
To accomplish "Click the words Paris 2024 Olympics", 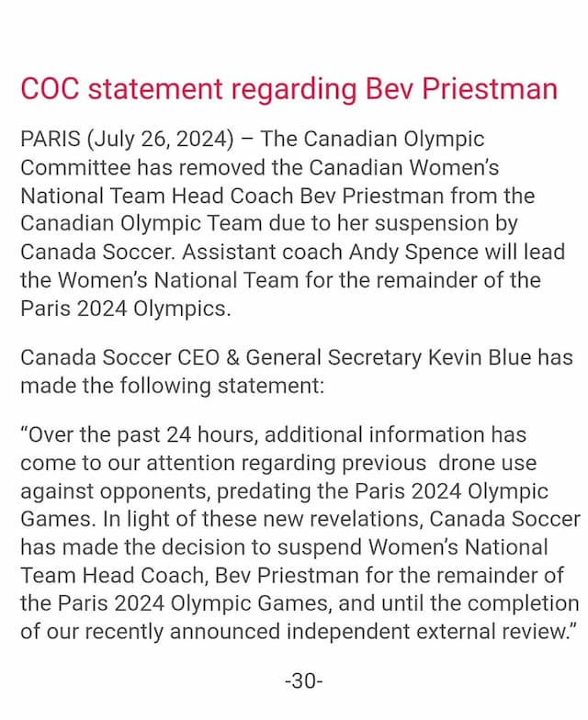I will point(125,309).
